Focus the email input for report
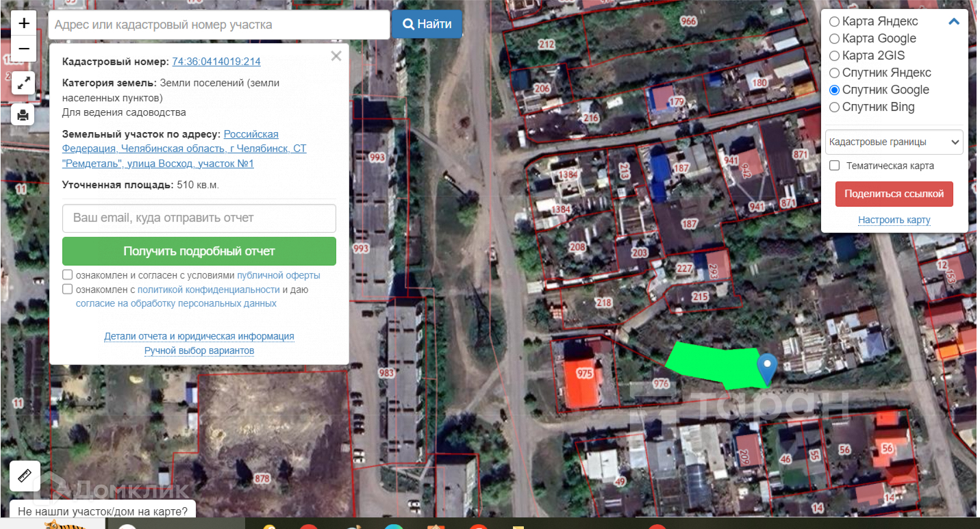Screen dimensions: 980x529 (x=199, y=218)
